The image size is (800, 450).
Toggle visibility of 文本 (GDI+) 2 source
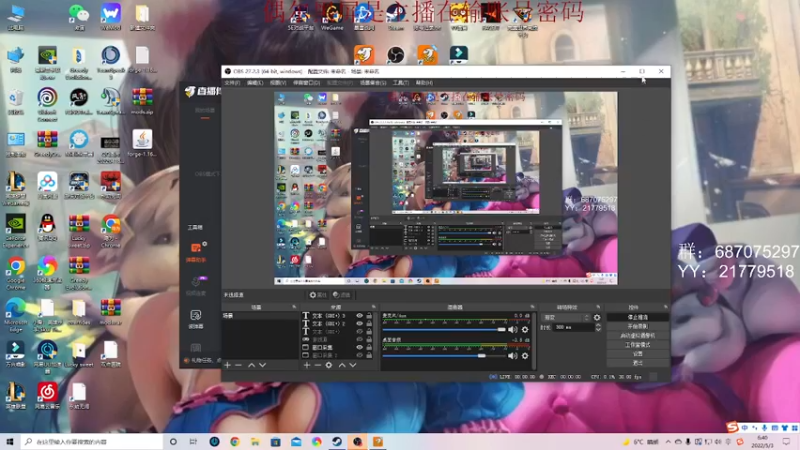click(360, 323)
